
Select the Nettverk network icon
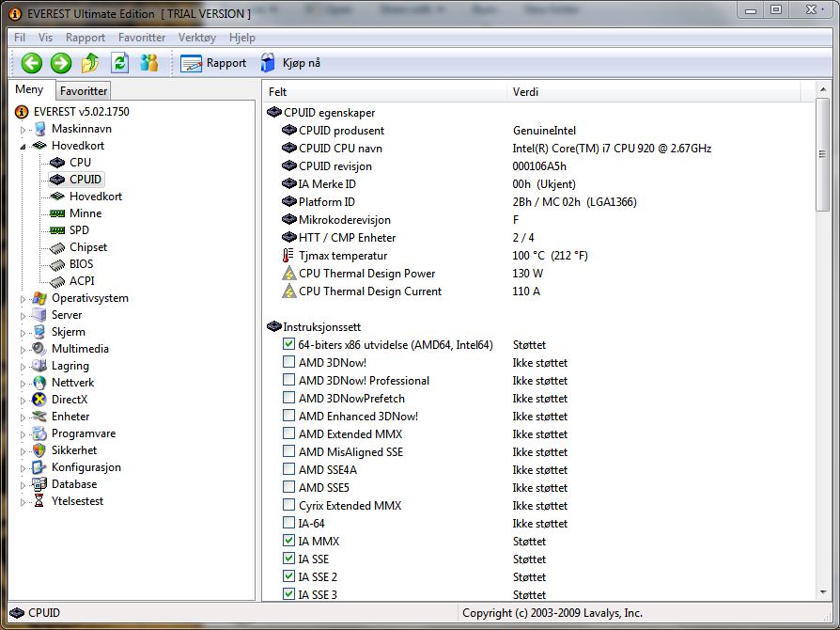click(x=39, y=383)
